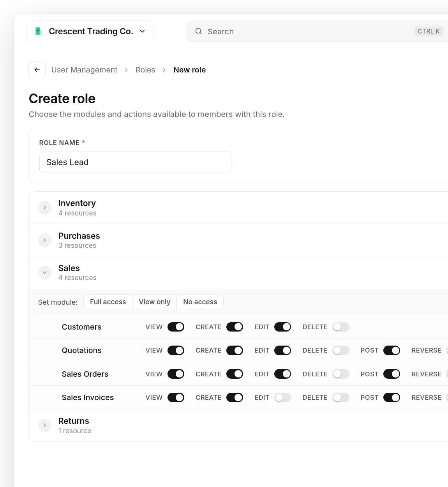
Task: Enable Sales Invoices DELETE permission
Action: tap(341, 397)
